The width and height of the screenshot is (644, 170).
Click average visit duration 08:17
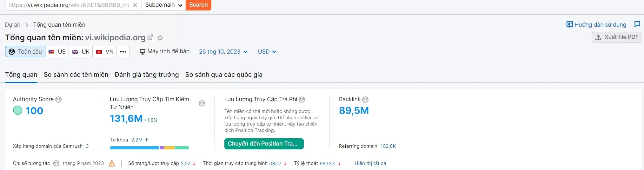tap(275, 164)
